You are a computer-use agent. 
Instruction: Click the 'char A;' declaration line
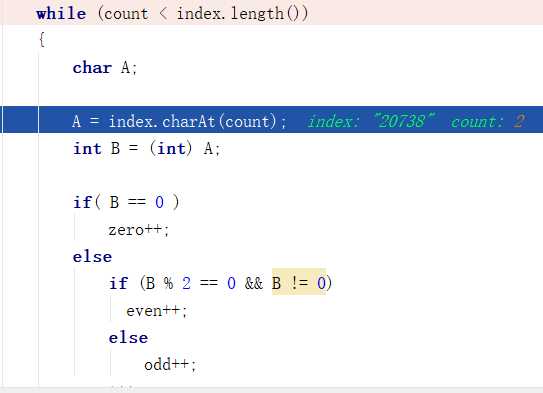pyautogui.click(x=105, y=68)
